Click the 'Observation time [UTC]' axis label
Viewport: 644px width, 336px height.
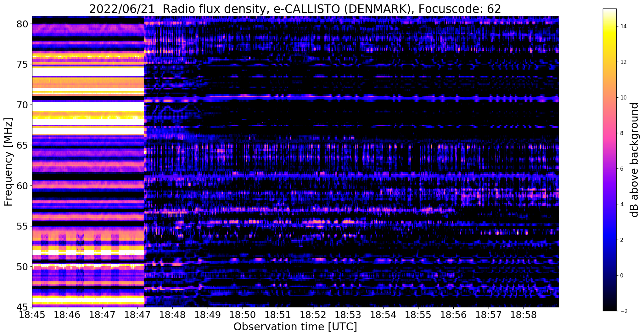coord(295,327)
